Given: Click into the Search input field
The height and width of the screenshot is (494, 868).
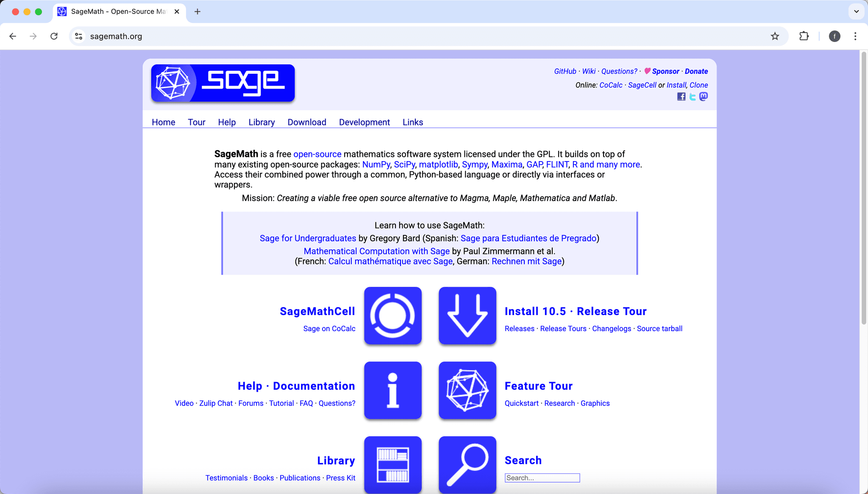Looking at the screenshot, I should 542,478.
